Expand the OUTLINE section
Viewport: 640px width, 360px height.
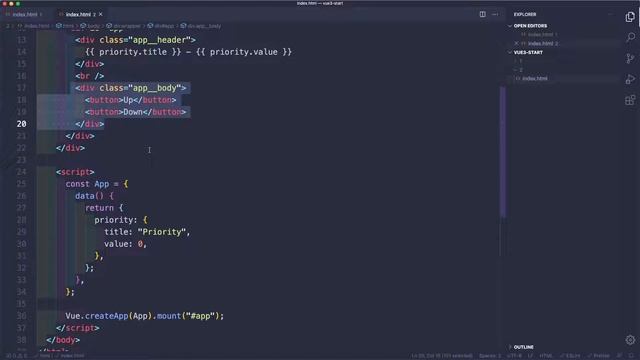pos(524,347)
